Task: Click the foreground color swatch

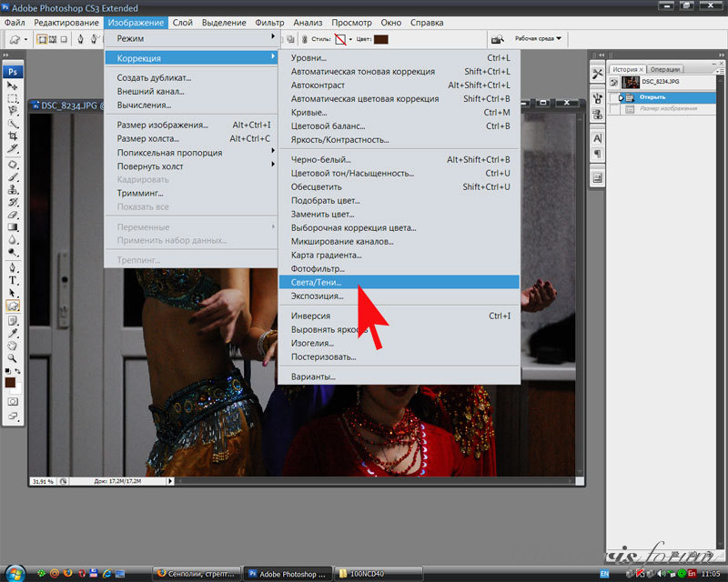Action: (x=11, y=382)
